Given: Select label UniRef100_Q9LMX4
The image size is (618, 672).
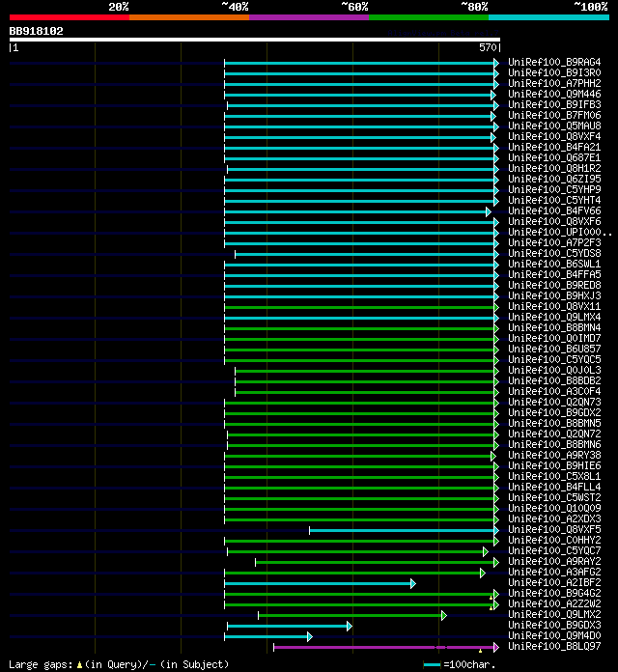Looking at the screenshot, I should 554,317.
